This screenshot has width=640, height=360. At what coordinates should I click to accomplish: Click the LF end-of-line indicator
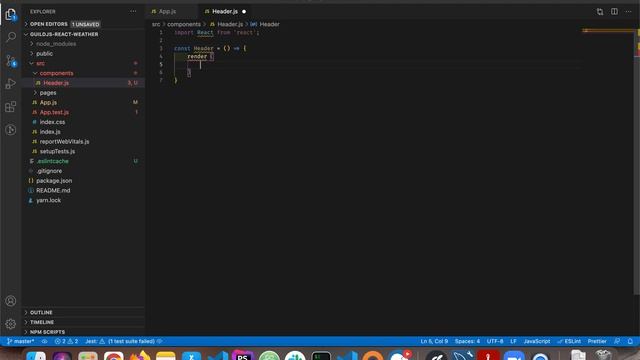coord(513,341)
